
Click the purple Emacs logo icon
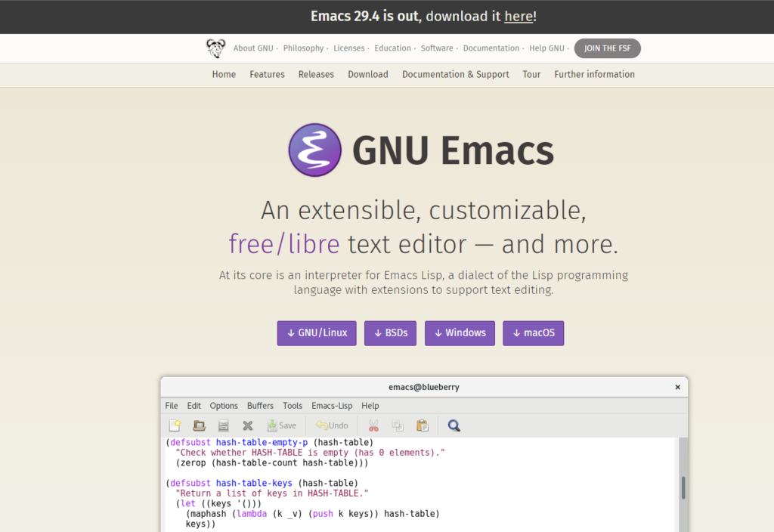click(315, 150)
